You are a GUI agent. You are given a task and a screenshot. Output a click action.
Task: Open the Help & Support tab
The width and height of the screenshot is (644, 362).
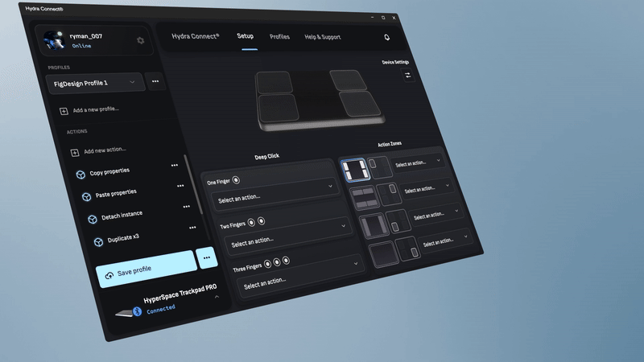322,37
